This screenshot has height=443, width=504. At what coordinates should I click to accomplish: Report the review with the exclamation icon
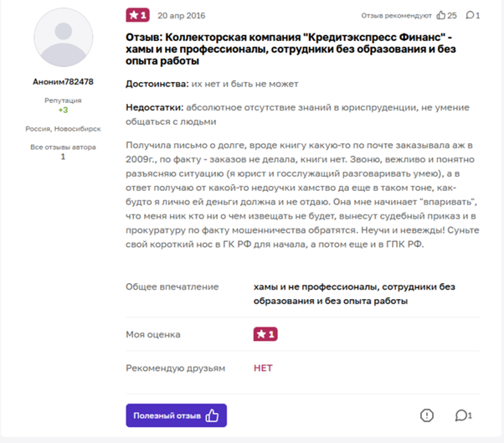tap(427, 415)
